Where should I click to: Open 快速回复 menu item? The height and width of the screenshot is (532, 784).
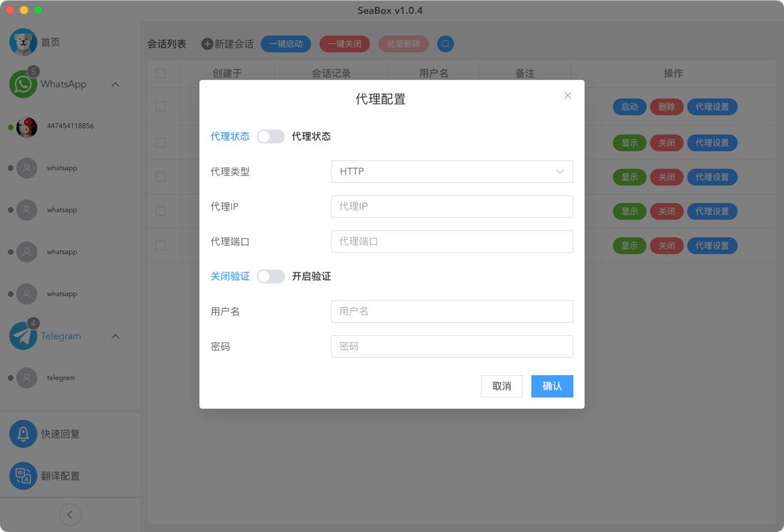[x=60, y=434]
